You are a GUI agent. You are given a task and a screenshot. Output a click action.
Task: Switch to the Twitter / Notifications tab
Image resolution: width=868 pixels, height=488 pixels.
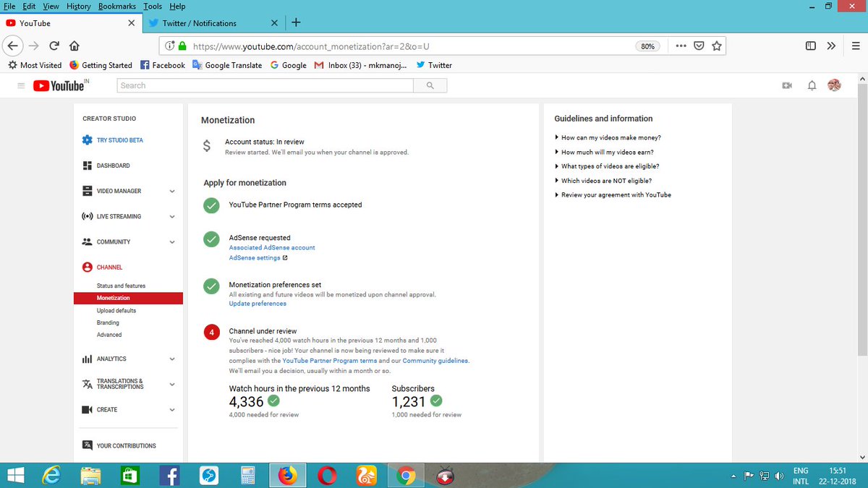213,23
